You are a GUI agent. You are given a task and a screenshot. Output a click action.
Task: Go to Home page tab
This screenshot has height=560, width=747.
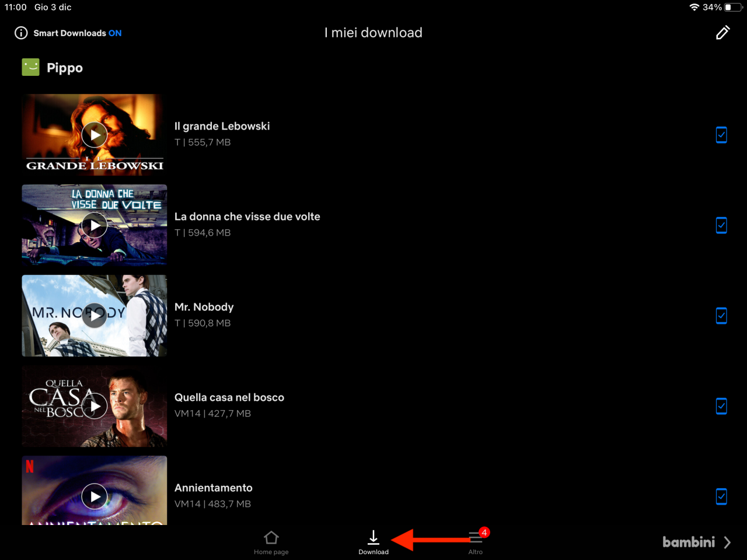[271, 542]
